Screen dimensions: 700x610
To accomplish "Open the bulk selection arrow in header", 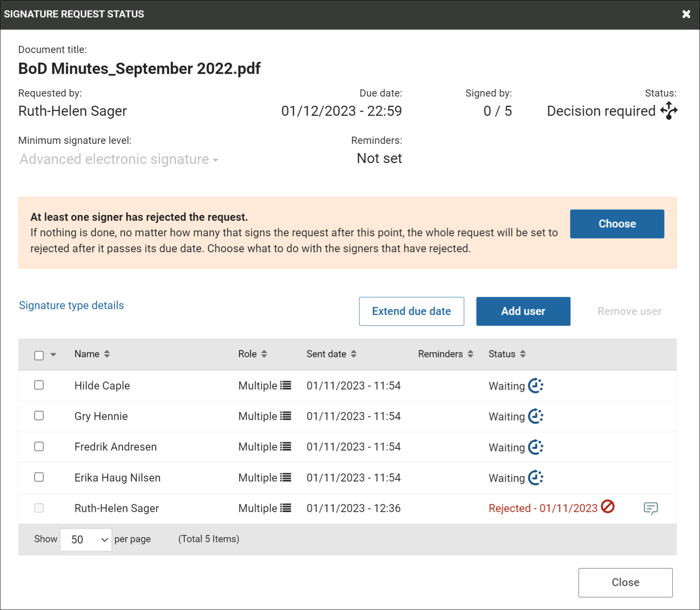I will point(53,355).
